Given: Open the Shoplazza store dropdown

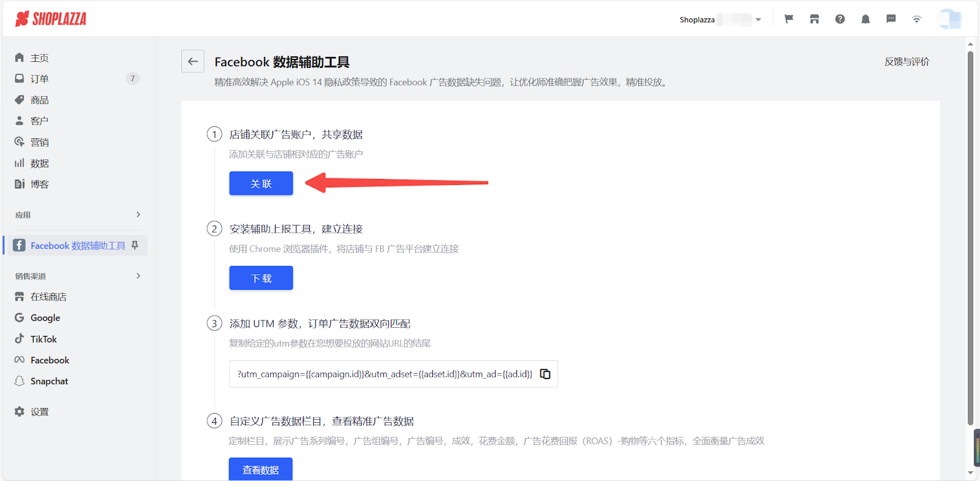Looking at the screenshot, I should coord(721,20).
